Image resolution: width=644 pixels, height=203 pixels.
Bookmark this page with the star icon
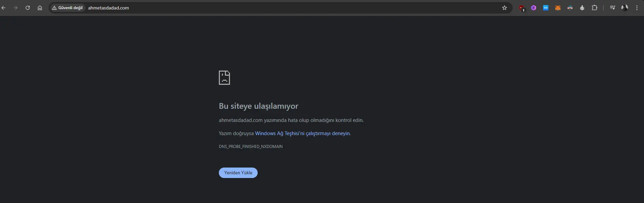[505, 8]
